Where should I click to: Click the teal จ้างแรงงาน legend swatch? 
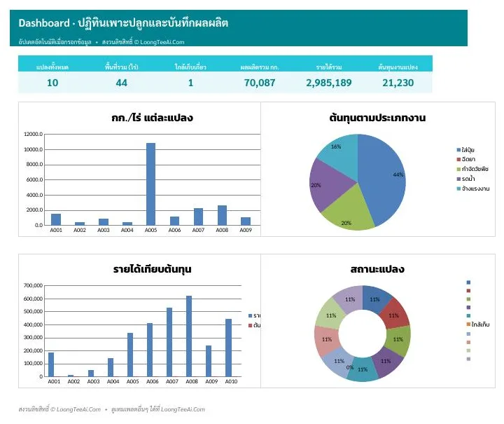458,189
